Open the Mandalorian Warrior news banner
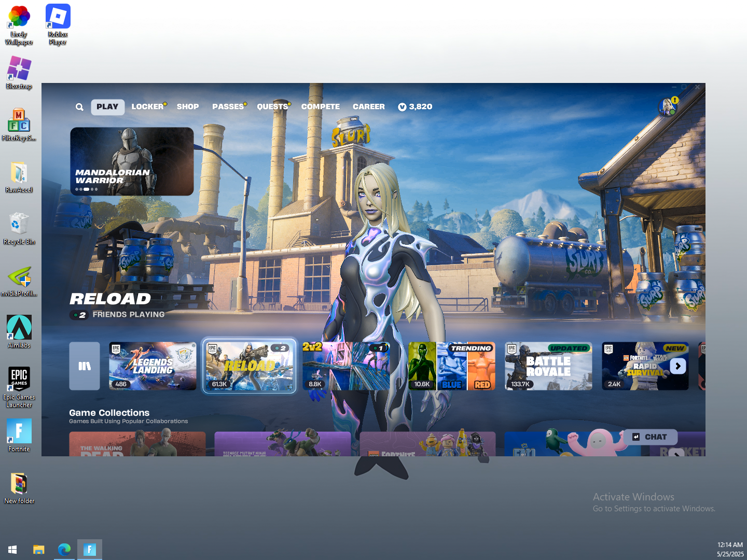The width and height of the screenshot is (747, 560). pos(132,161)
